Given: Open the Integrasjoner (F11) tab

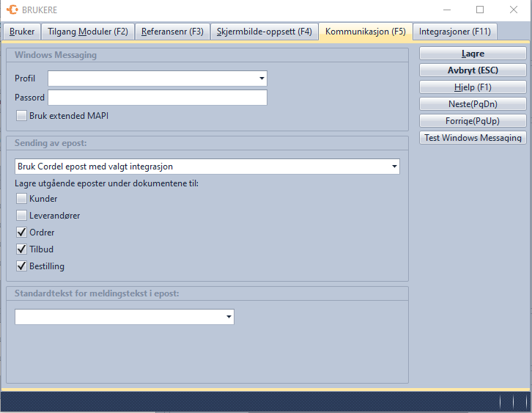Looking at the screenshot, I should [x=455, y=32].
